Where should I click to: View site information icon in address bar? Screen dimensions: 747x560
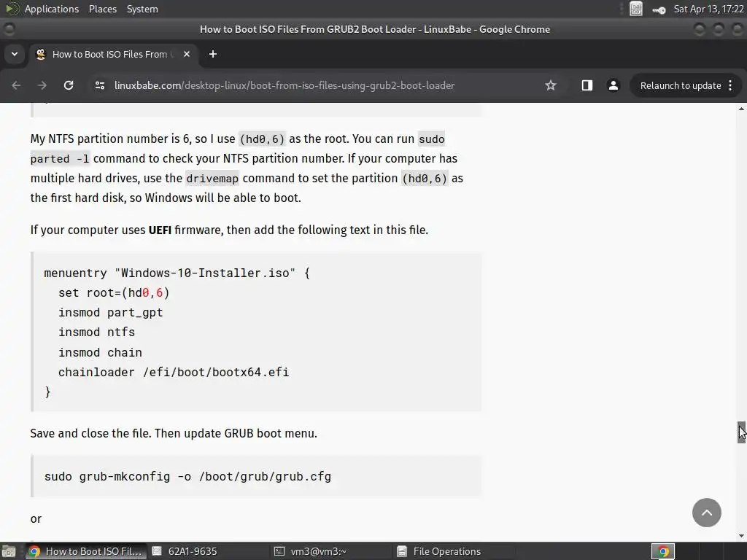pyautogui.click(x=99, y=85)
